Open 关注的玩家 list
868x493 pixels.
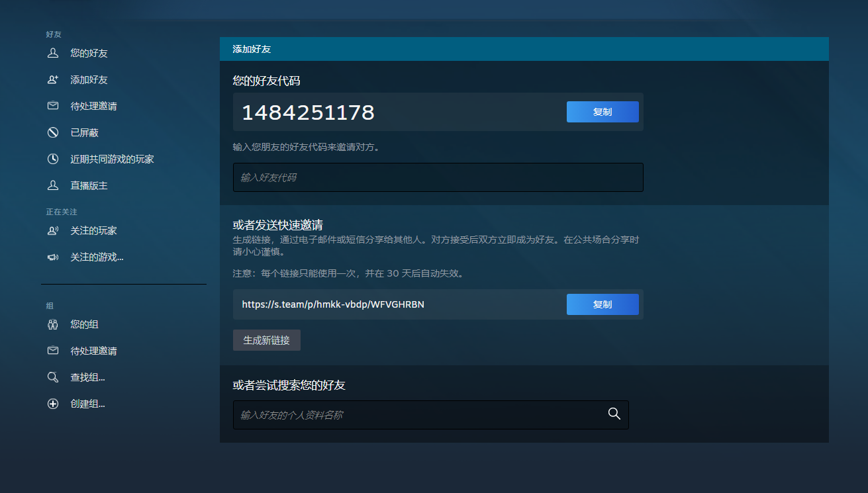pos(94,230)
